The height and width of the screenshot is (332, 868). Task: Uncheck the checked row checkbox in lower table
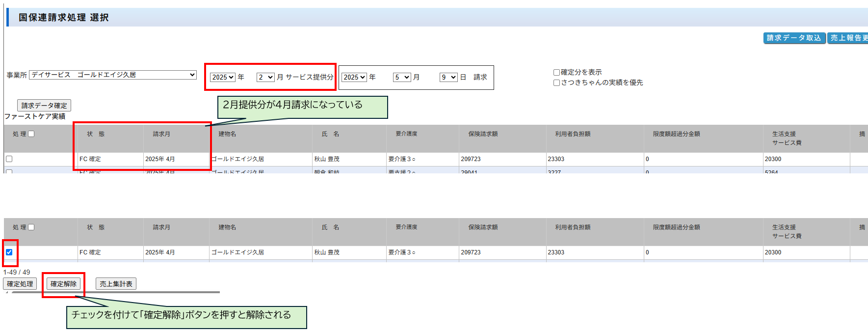(9, 252)
